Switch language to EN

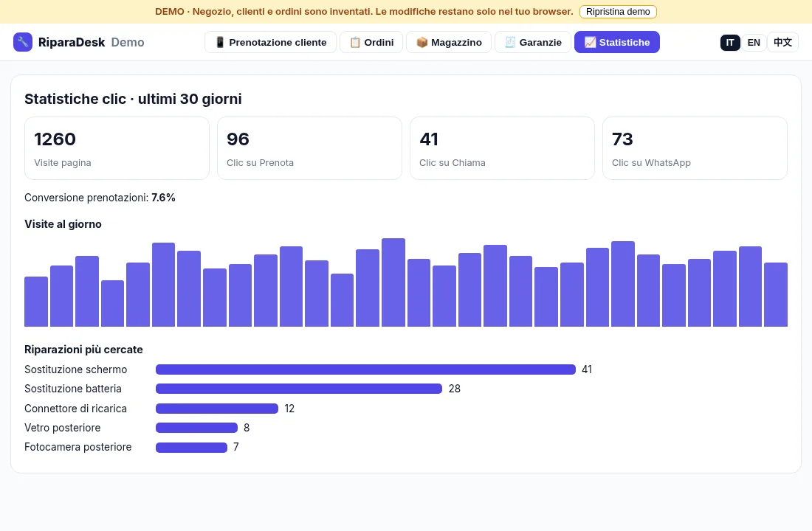(x=754, y=43)
